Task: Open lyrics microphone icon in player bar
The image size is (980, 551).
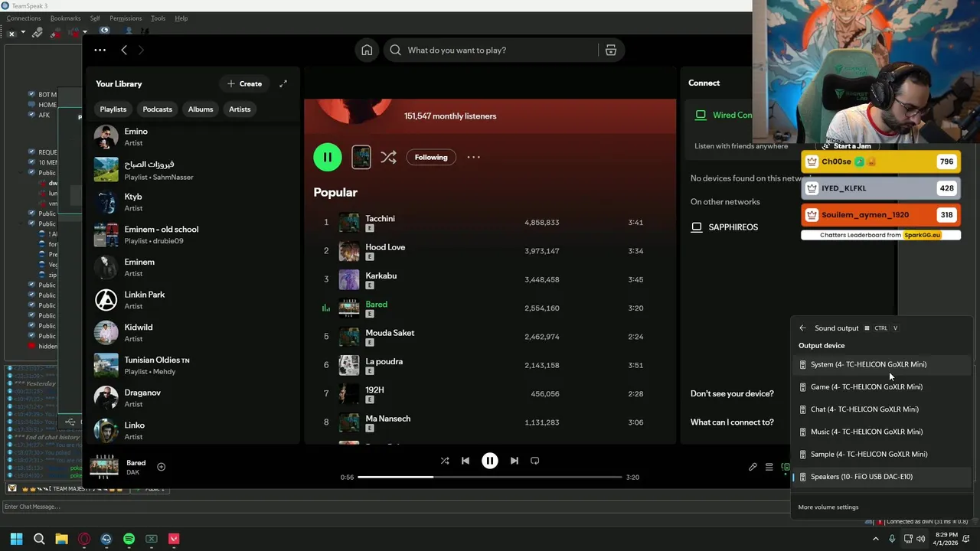Action: point(753,467)
